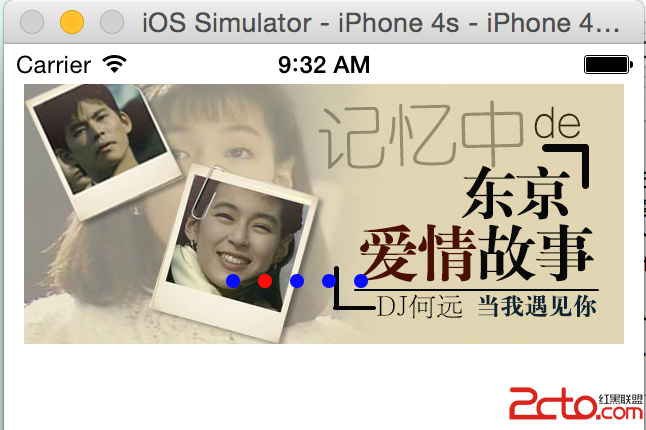Click the battery icon in status bar
Image resolution: width=646 pixels, height=430 pixels.
608,65
